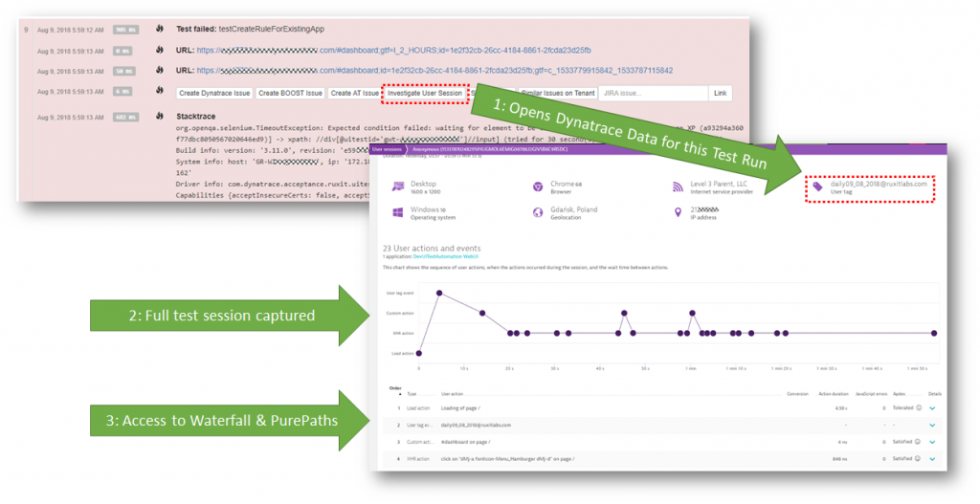Click the Conversion column header

pos(797,394)
